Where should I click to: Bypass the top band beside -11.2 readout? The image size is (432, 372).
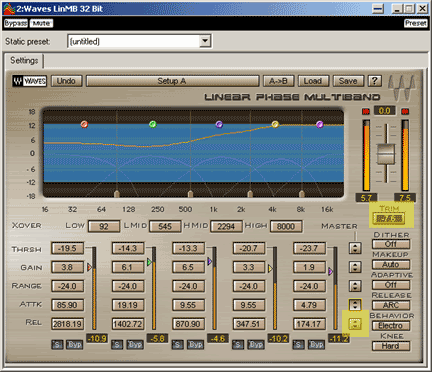point(316,344)
